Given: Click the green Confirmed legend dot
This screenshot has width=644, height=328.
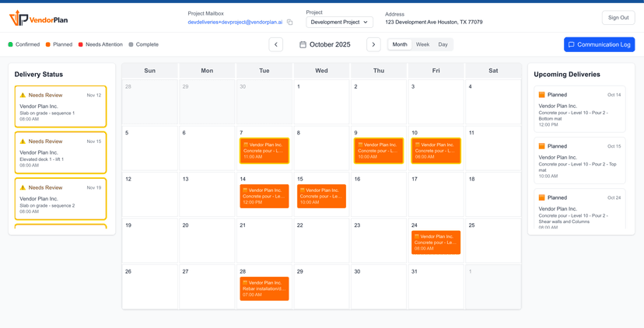Looking at the screenshot, I should tap(11, 44).
